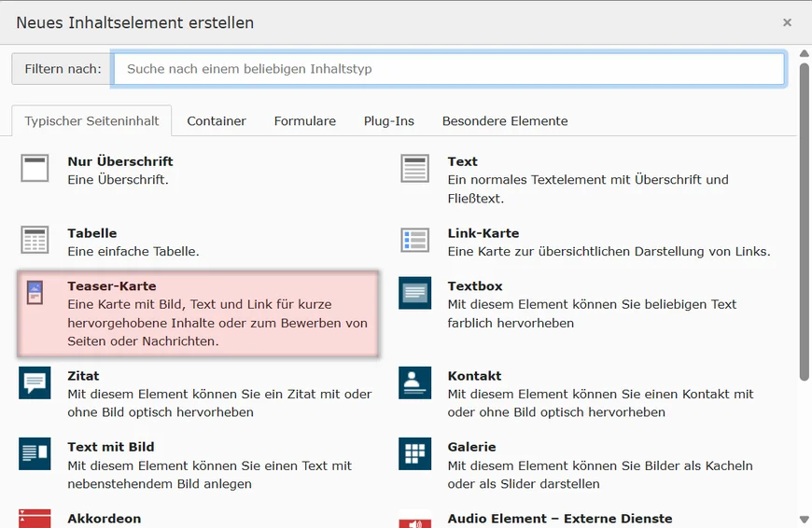This screenshot has width=812, height=528.
Task: Switch to the Container tab
Action: (217, 121)
